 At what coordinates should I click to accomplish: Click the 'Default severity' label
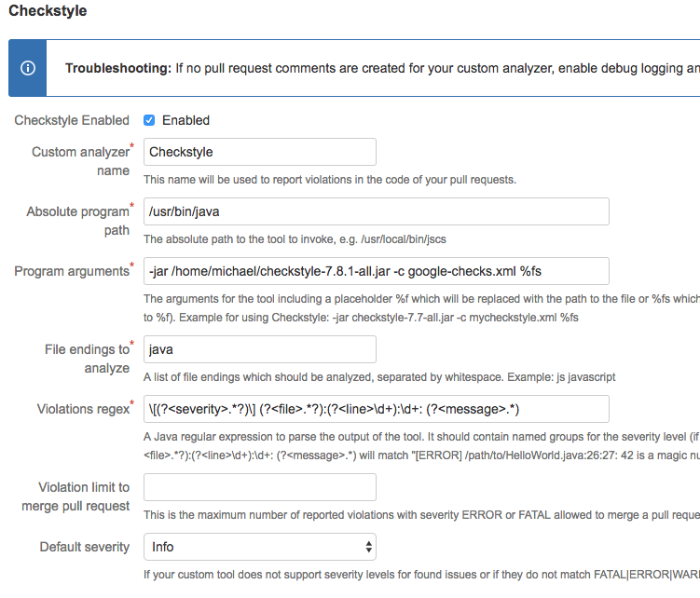85,547
